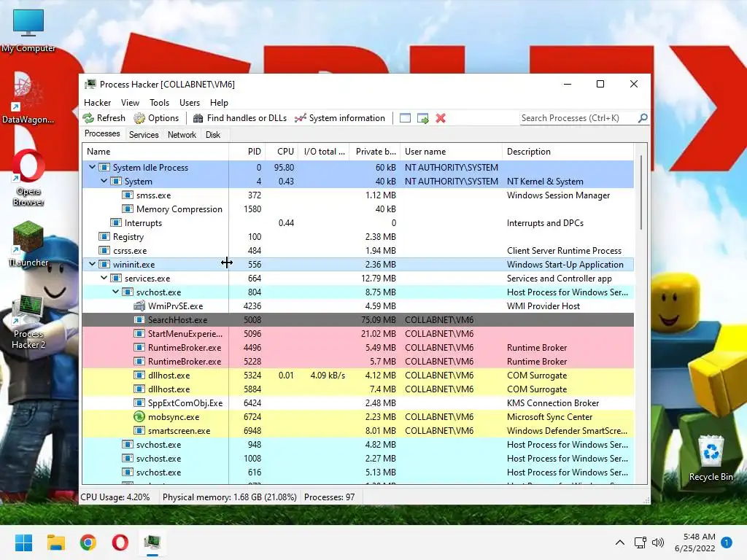Open the Users menu
Image resolution: width=747 pixels, height=560 pixels.
[190, 102]
